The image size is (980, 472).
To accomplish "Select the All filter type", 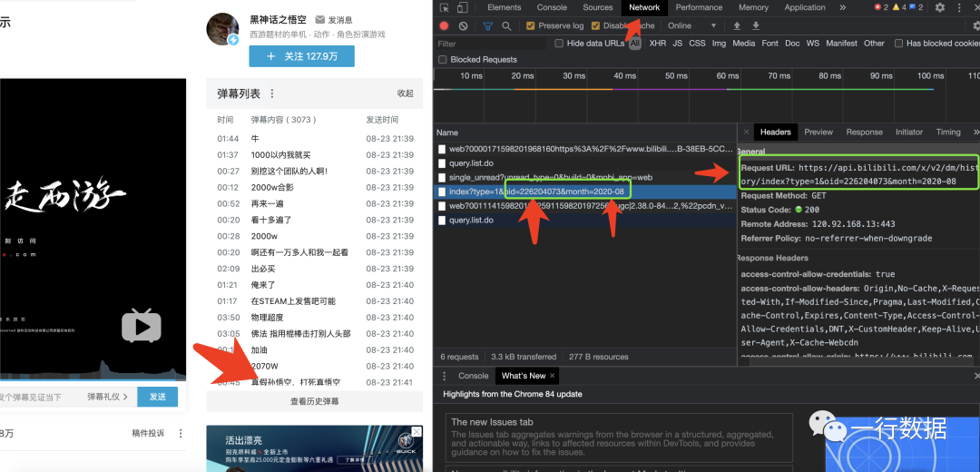I will 635,44.
